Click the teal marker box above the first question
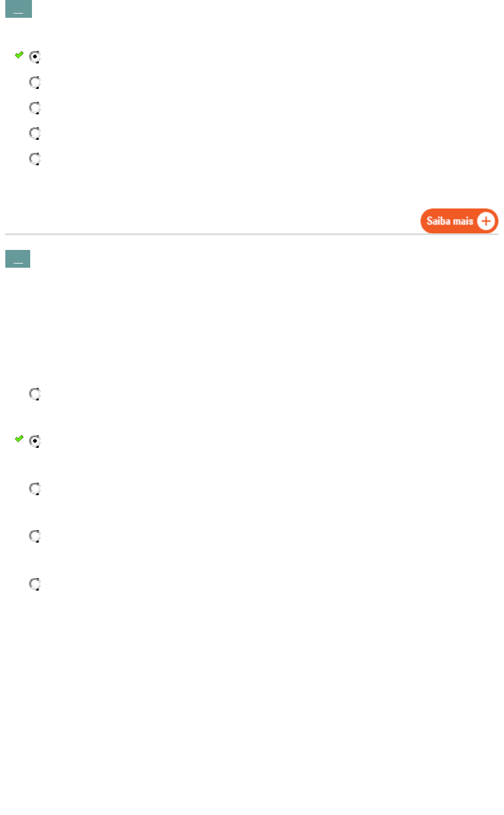 (x=18, y=9)
